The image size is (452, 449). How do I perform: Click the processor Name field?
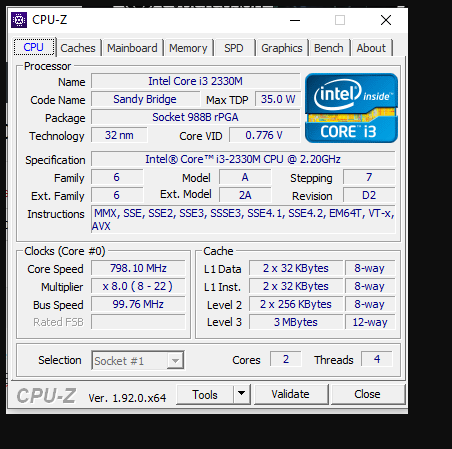(196, 81)
